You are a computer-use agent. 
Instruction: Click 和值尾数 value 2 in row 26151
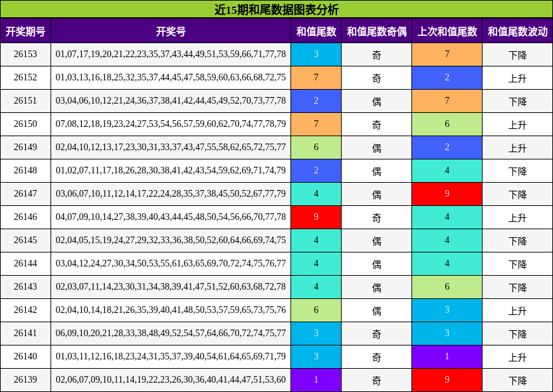(316, 101)
